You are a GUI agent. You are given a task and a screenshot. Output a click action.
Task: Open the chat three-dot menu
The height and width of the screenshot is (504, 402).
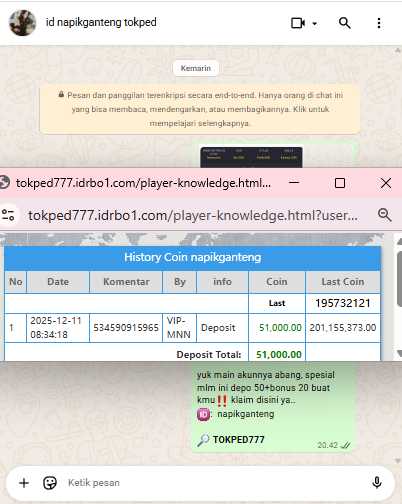coord(379,23)
